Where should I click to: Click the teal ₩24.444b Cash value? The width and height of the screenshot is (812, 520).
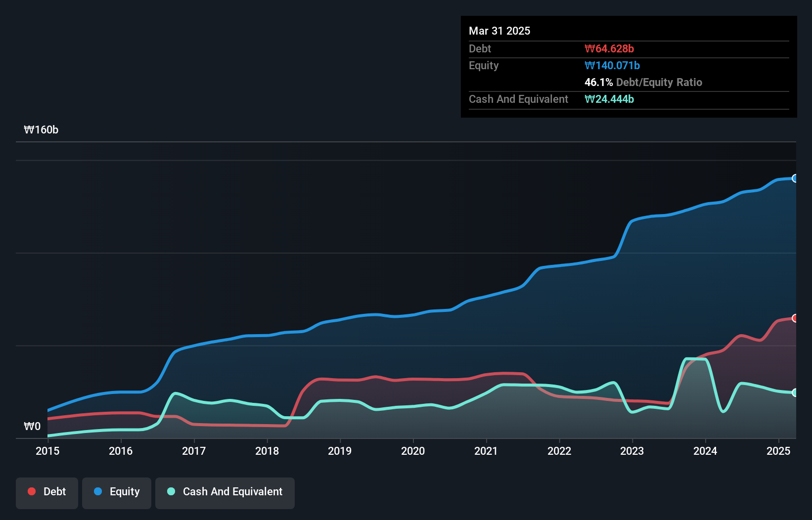609,99
